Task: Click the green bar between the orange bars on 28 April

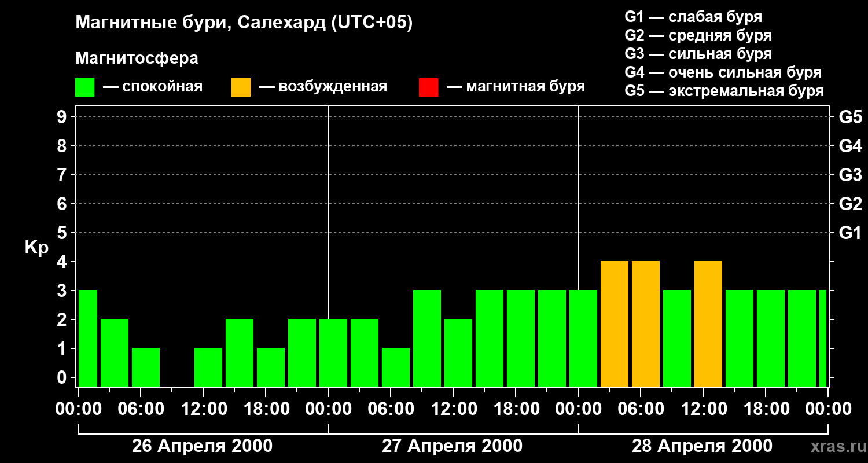Action: point(677,339)
